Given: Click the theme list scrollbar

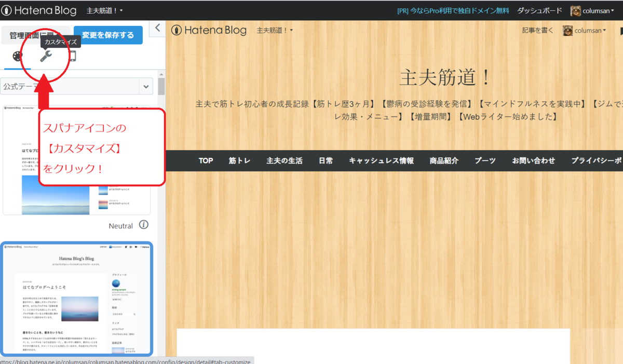Looking at the screenshot, I should point(161,86).
